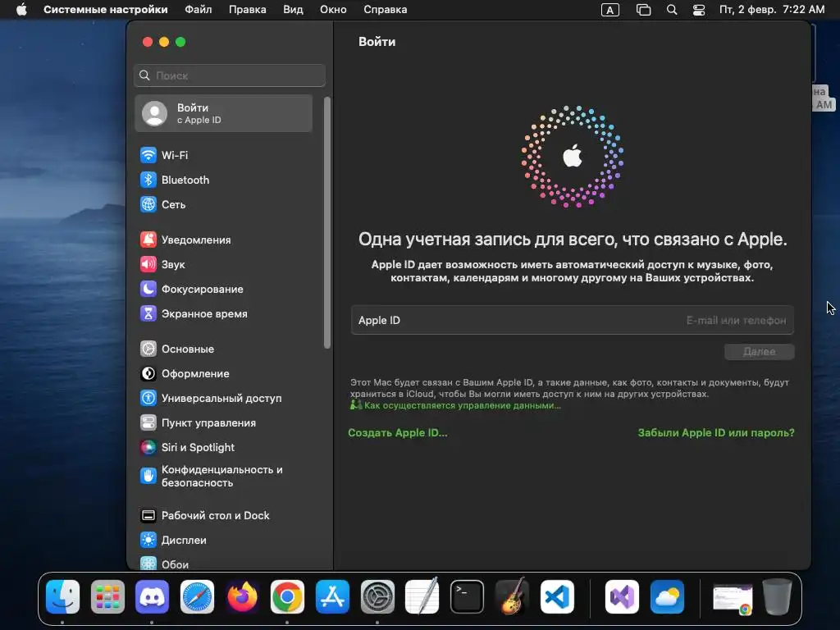Screen dimensions: 840x630
Task: Open GarageBand from the Dock
Action: pyautogui.click(x=512, y=597)
